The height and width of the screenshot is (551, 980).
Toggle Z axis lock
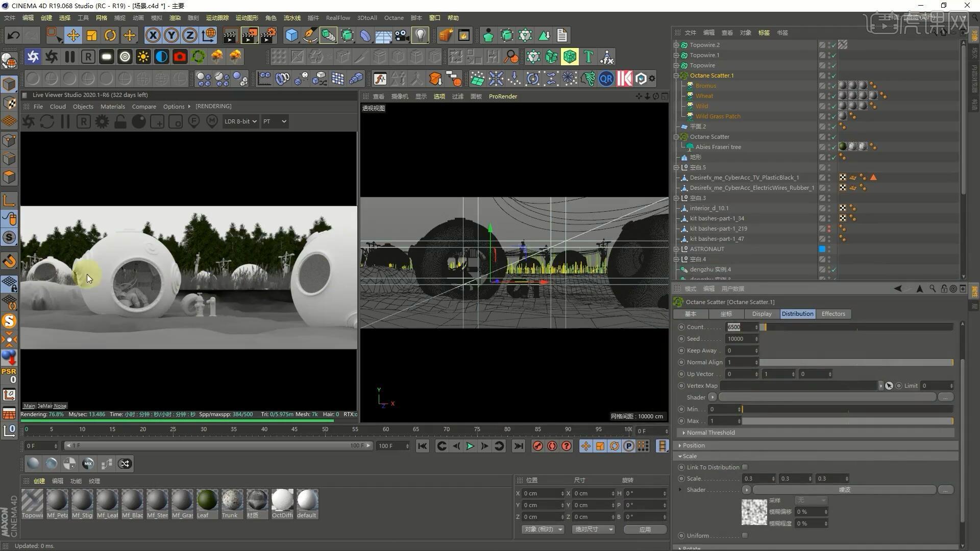[190, 35]
